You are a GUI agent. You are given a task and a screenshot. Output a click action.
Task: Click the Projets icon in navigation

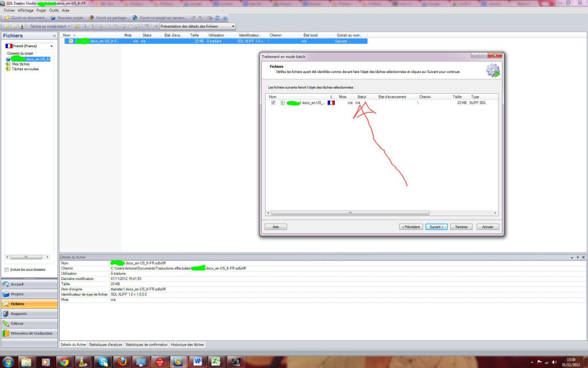click(6, 294)
